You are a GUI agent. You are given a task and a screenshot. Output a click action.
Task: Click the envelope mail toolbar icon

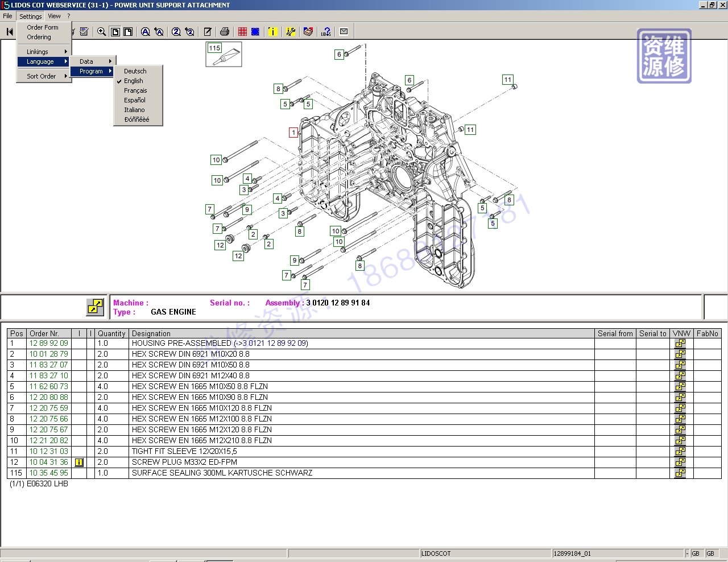[344, 32]
